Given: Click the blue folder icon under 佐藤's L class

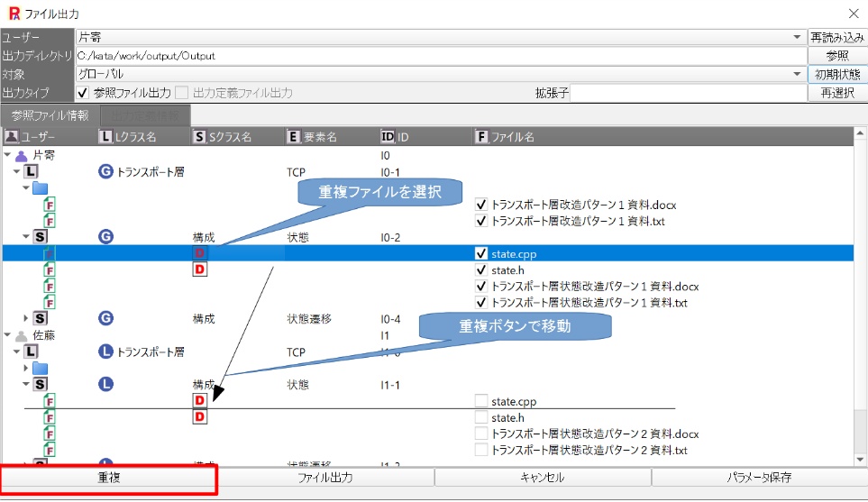Looking at the screenshot, I should pos(40,368).
